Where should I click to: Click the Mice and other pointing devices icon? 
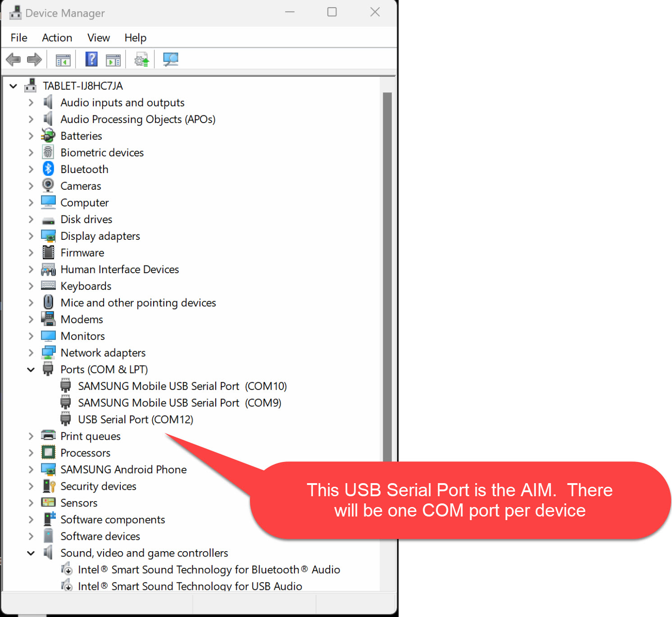pyautogui.click(x=48, y=302)
